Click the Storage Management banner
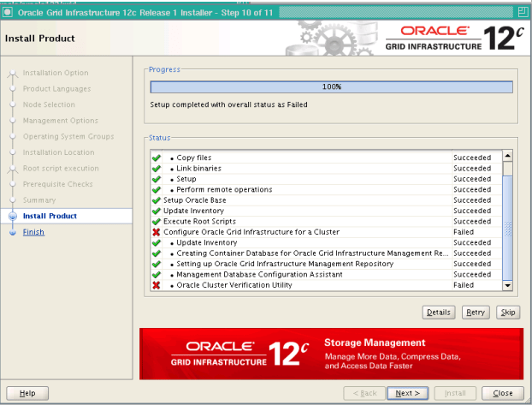The height and width of the screenshot is (405, 532). coord(332,354)
